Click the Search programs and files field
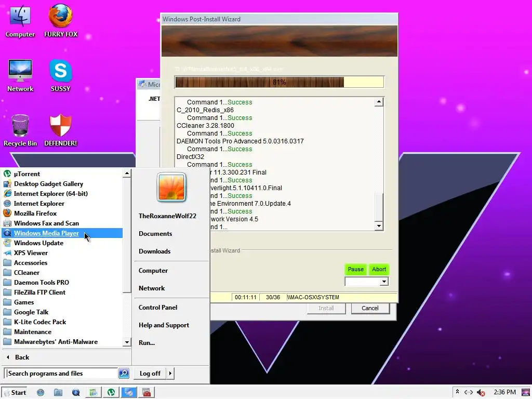 tap(61, 373)
